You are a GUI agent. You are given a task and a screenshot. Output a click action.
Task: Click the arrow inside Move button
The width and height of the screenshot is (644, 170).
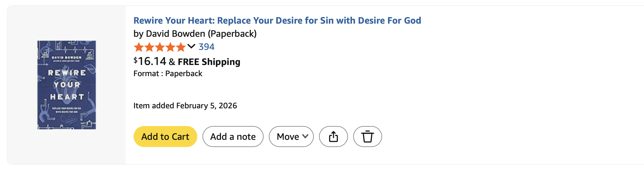point(305,136)
